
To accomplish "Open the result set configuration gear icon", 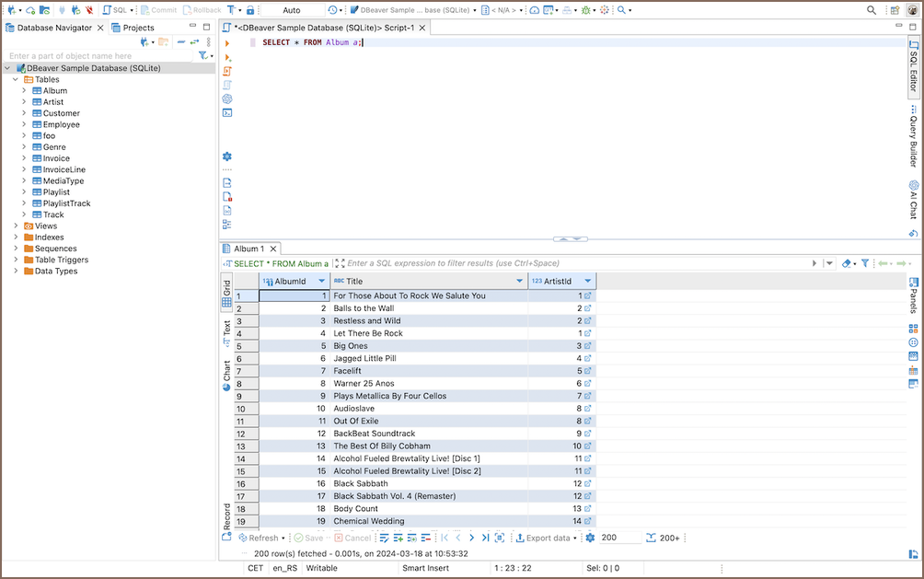I will (x=590, y=538).
